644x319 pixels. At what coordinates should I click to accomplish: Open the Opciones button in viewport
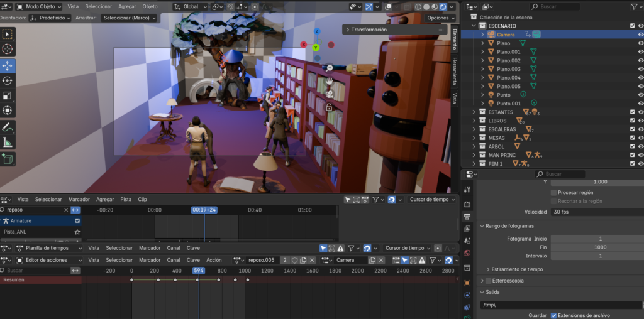440,18
